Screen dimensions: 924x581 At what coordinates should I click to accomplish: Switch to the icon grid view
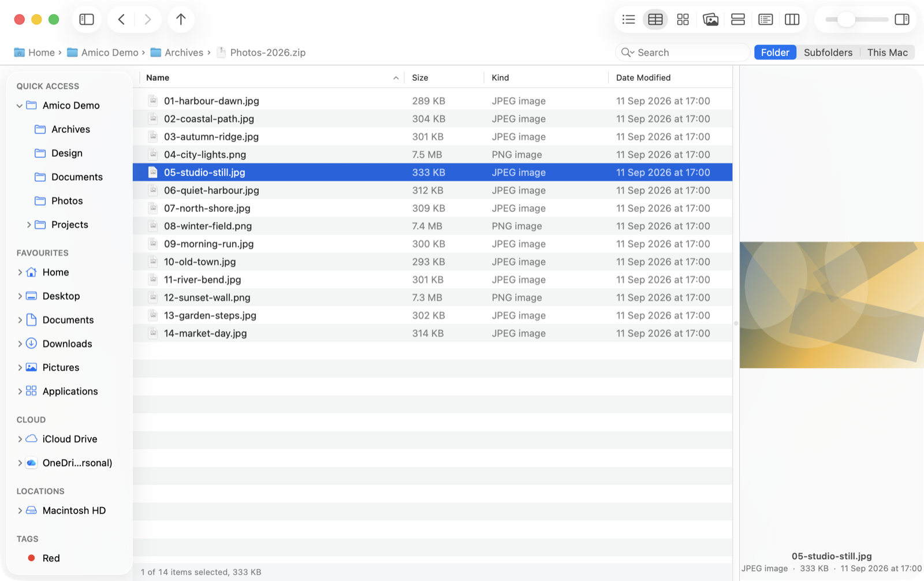click(x=683, y=20)
